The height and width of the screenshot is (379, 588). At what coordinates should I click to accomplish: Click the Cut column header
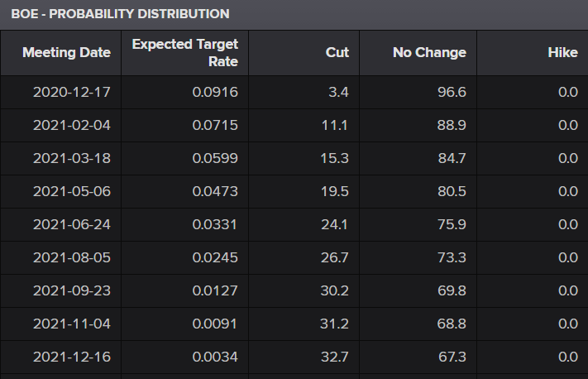tap(304, 53)
